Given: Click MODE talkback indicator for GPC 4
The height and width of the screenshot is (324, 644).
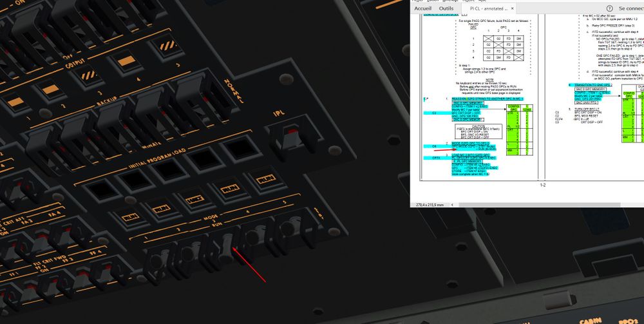Looking at the screenshot, I should click(229, 189).
